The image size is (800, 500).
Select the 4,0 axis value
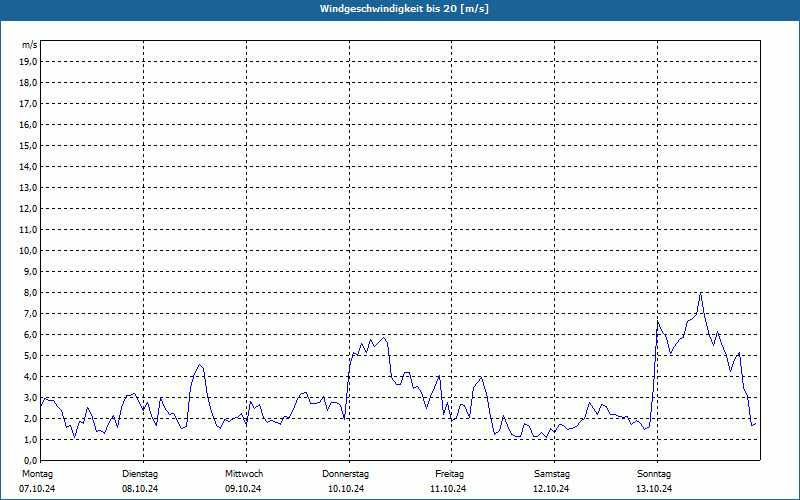[30, 377]
